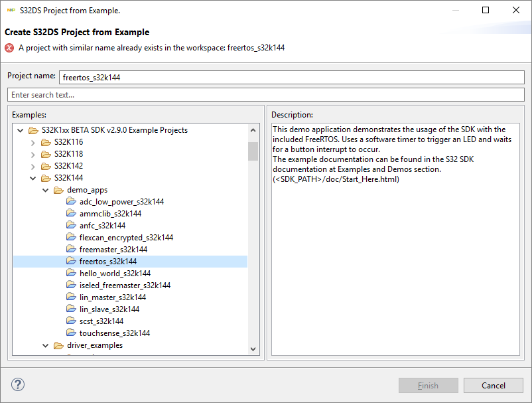Select the hello_world_s32k144 example
532x403 pixels.
(x=115, y=274)
